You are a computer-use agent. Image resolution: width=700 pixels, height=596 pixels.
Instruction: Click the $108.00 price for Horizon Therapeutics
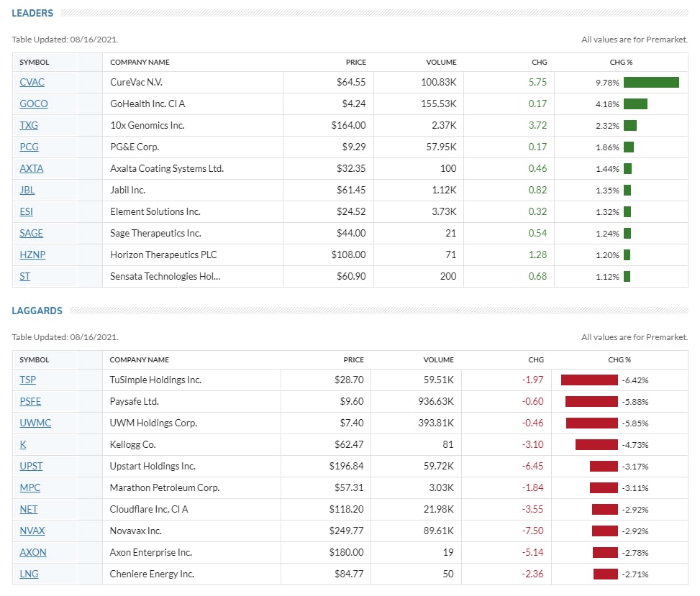click(348, 255)
